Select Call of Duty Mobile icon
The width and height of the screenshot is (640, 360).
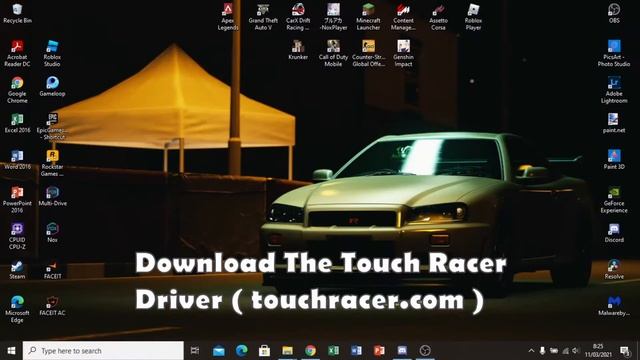click(333, 53)
